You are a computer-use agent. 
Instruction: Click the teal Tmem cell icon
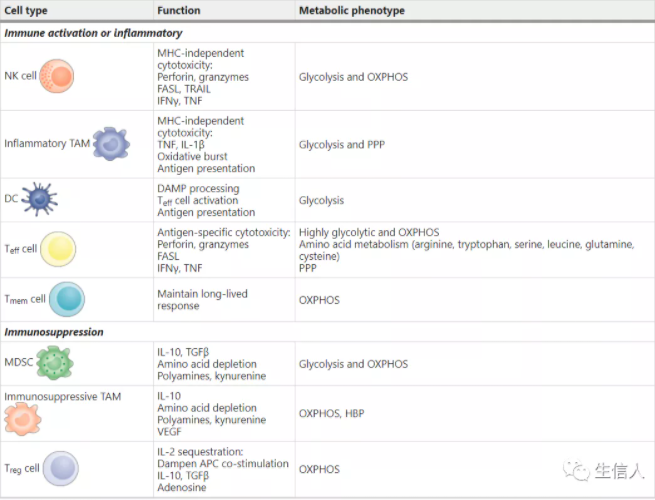(67, 299)
